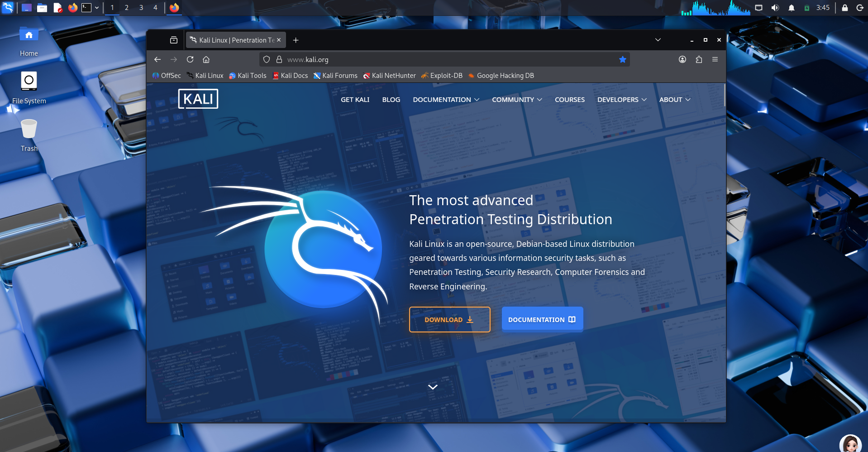Open the Firefox hamburger application menu

pos(715,59)
